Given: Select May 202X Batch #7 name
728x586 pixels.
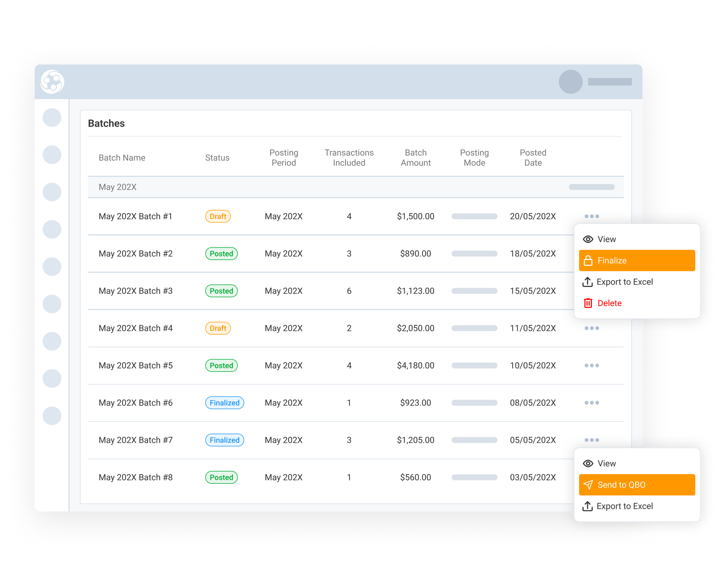Looking at the screenshot, I should (x=135, y=440).
